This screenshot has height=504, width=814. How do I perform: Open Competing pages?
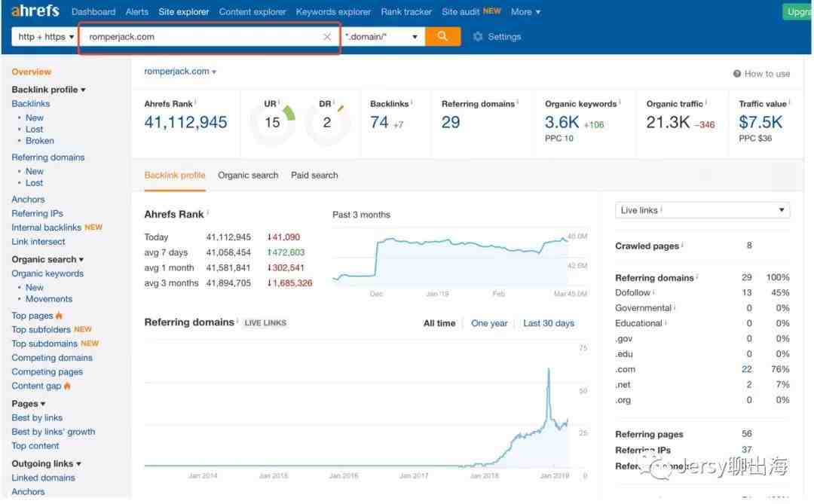[47, 371]
